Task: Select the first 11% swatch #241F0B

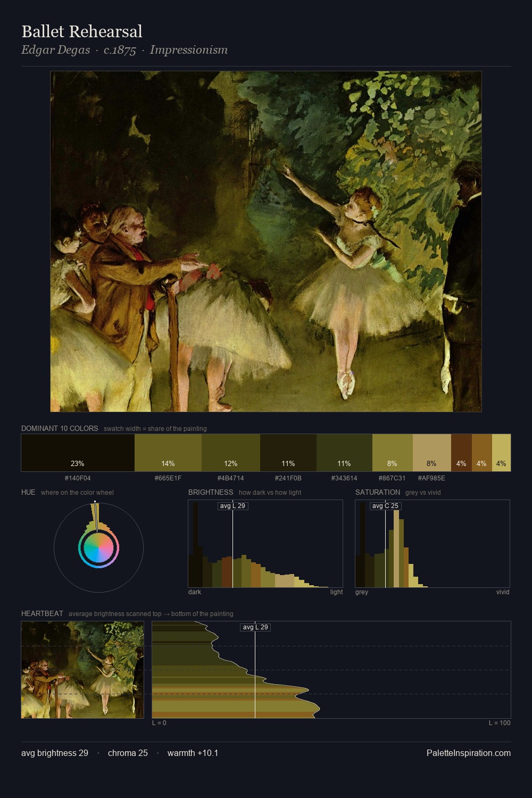Action: (288, 453)
